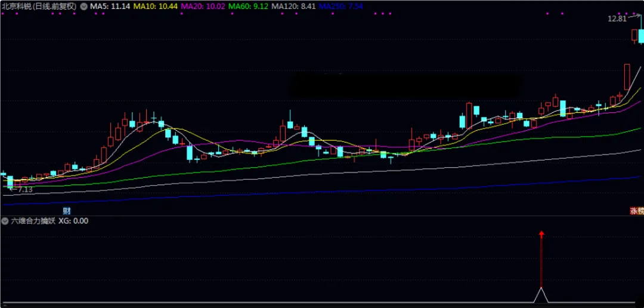Image resolution: width=644 pixels, height=308 pixels.
Task: Click the white triangular peak on indicator baseline
Action: point(541,295)
